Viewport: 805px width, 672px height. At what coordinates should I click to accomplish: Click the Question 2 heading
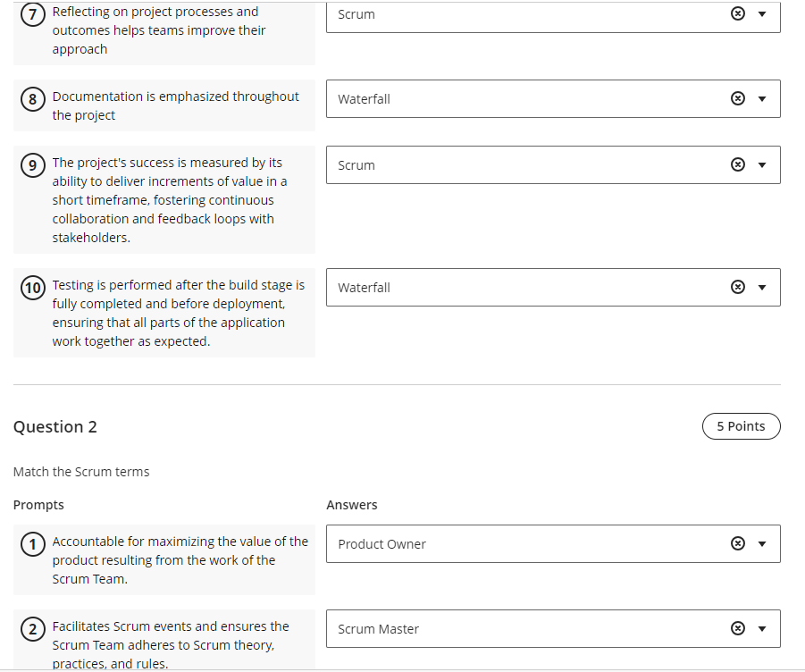click(x=55, y=426)
